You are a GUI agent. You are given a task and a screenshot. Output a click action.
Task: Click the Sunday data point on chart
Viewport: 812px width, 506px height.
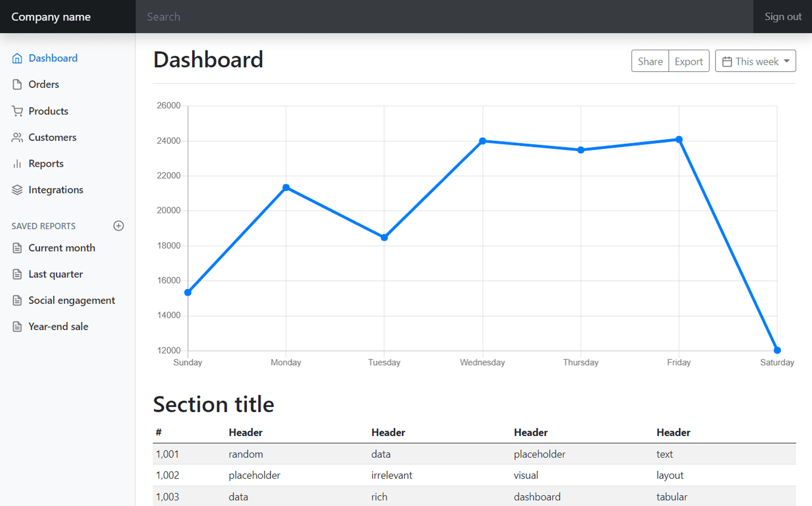click(x=188, y=292)
